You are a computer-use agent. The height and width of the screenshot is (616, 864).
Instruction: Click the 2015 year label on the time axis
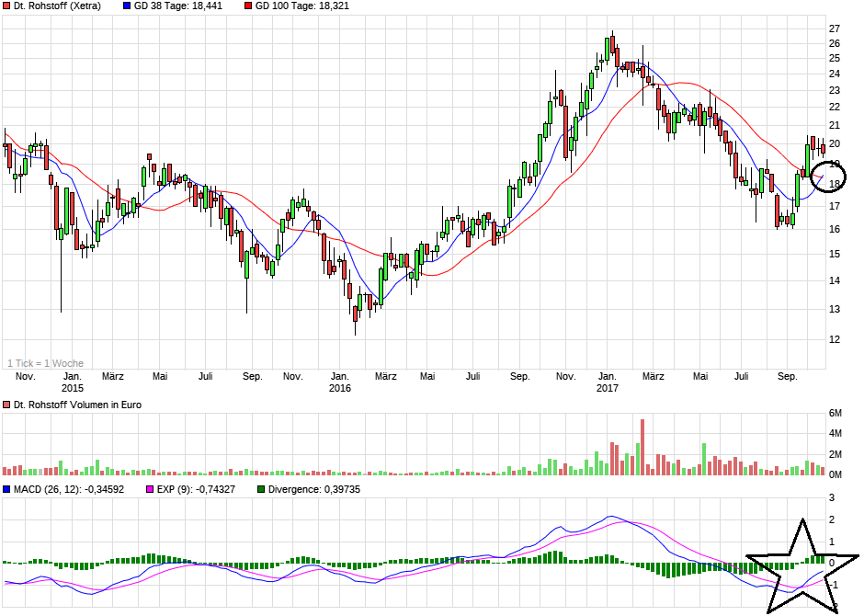pos(73,388)
